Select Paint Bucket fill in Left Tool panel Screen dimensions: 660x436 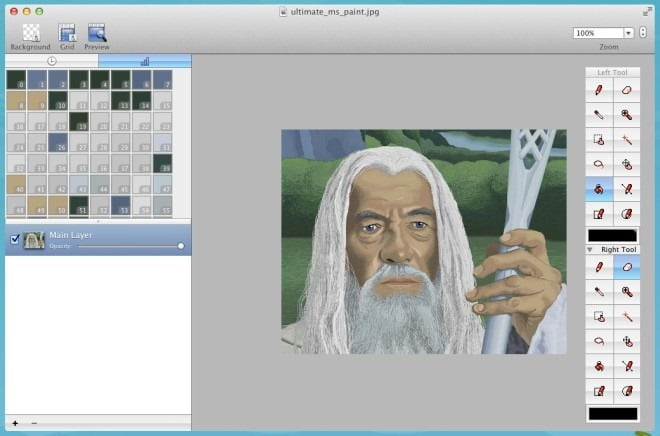(599, 189)
